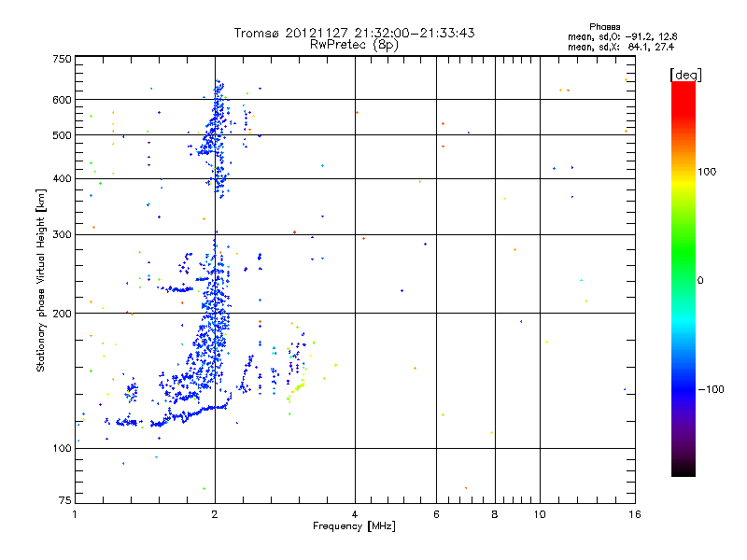
Task: Click the phase colorbar strip
Action: pyautogui.click(x=684, y=278)
